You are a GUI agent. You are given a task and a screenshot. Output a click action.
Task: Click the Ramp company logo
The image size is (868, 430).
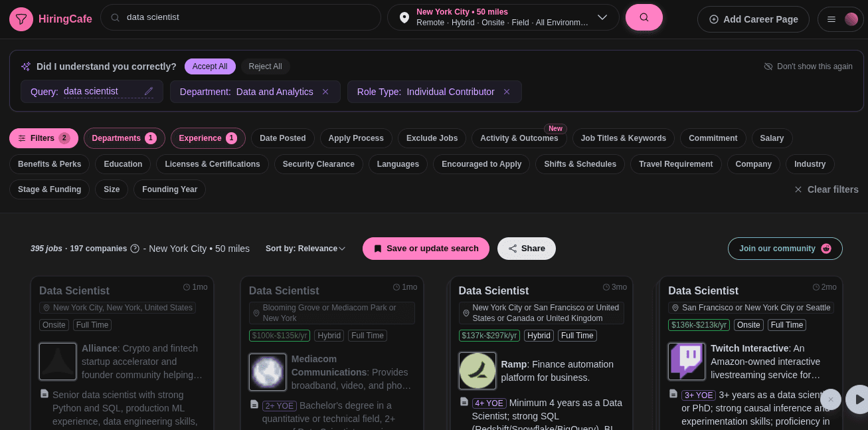pyautogui.click(x=477, y=371)
